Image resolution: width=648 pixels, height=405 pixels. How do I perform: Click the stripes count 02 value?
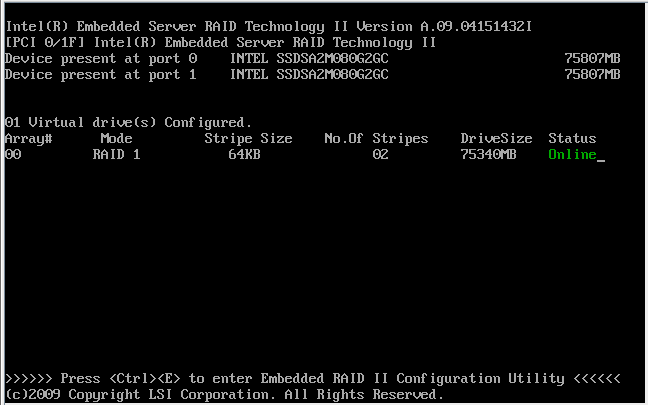click(380, 155)
